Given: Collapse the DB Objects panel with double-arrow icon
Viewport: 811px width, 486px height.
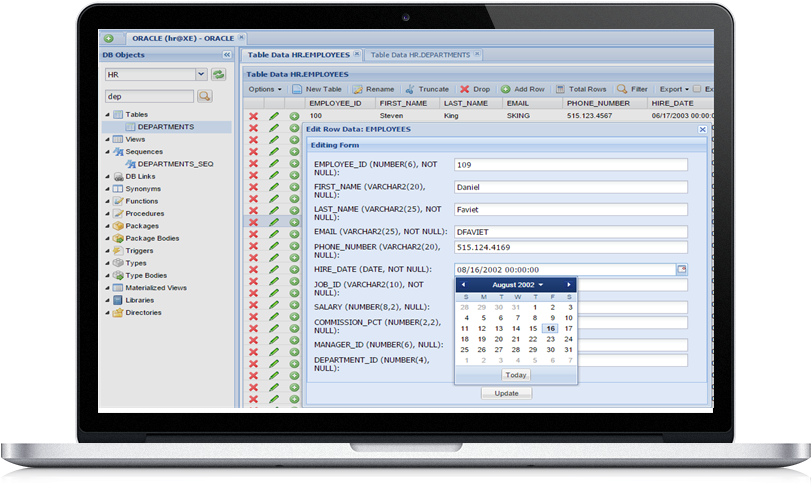Looking at the screenshot, I should (226, 54).
